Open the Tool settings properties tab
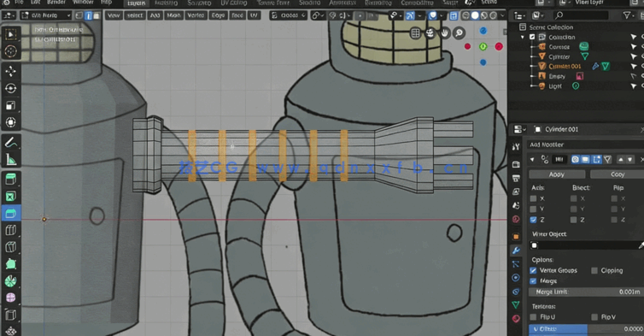The height and width of the screenshot is (336, 644). click(516, 147)
